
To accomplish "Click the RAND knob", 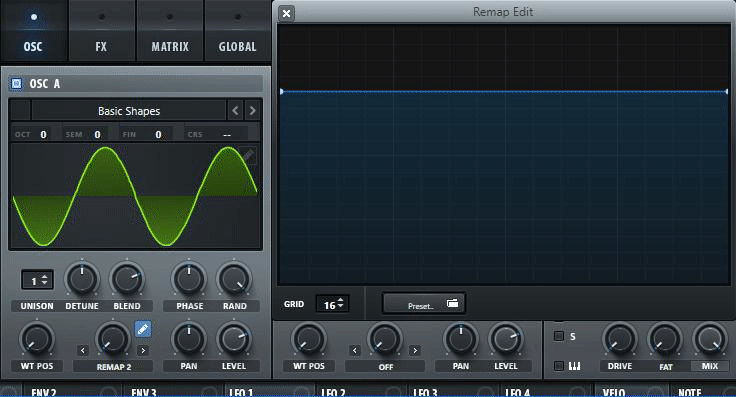I will [234, 279].
